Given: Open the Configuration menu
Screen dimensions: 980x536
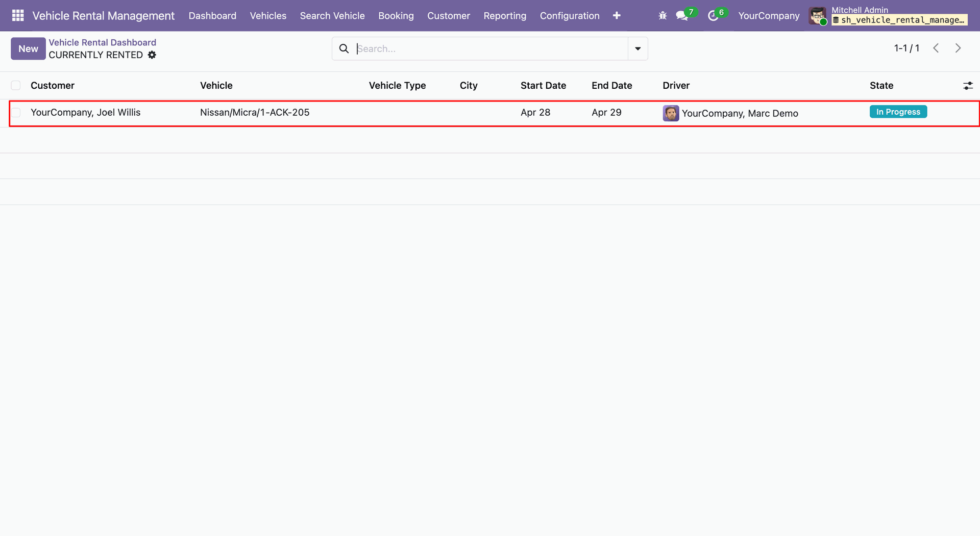Looking at the screenshot, I should tap(570, 16).
